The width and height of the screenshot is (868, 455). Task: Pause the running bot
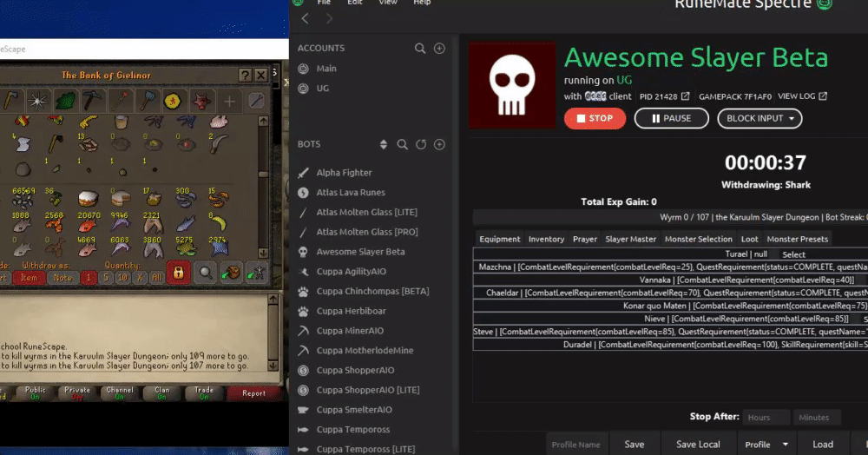click(x=672, y=118)
